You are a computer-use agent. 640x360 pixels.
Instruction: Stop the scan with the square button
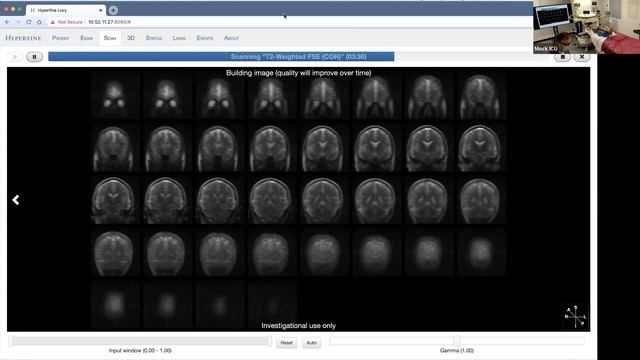[562, 57]
